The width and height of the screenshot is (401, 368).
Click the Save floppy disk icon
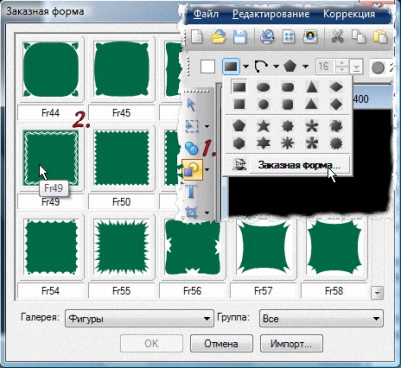point(239,36)
